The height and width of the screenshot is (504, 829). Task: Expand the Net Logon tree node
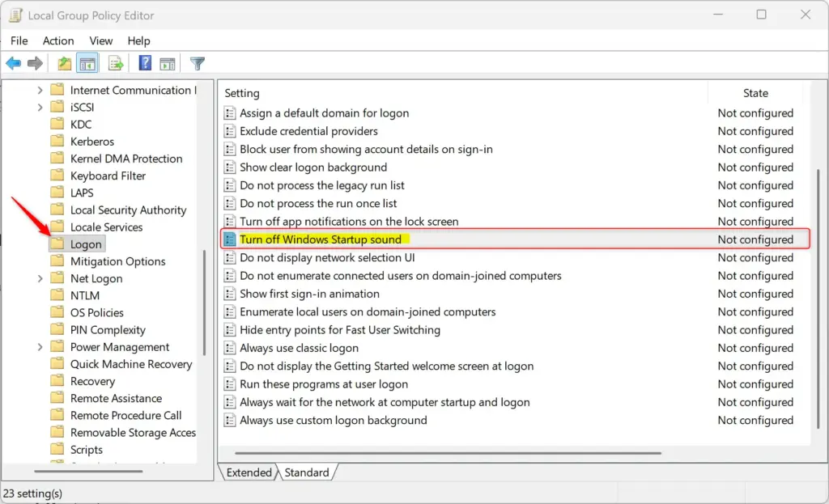point(40,278)
